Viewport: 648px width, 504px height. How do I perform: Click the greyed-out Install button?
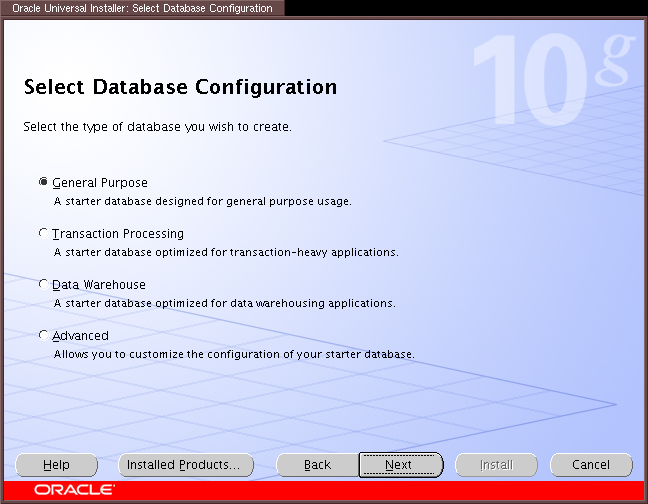[496, 465]
